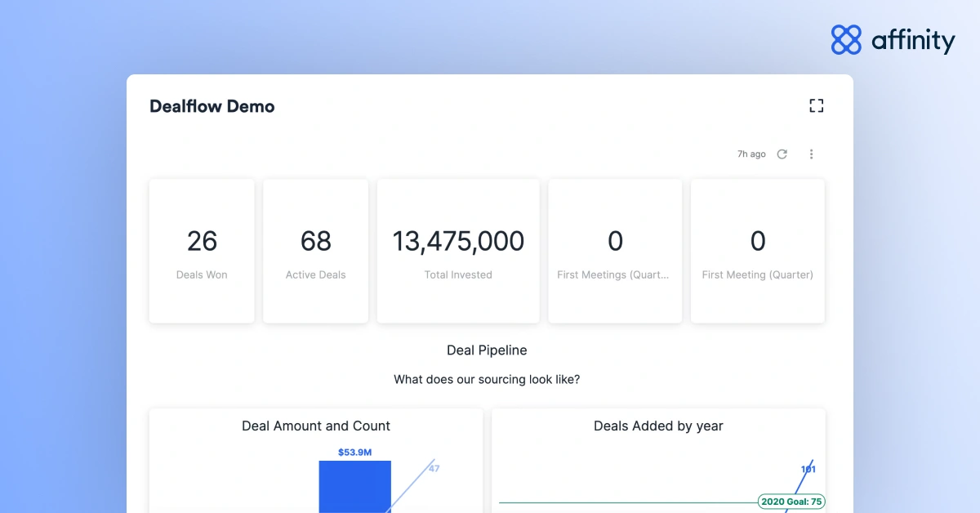Open the three-dot more options menu
The image size is (980, 513).
(x=811, y=154)
